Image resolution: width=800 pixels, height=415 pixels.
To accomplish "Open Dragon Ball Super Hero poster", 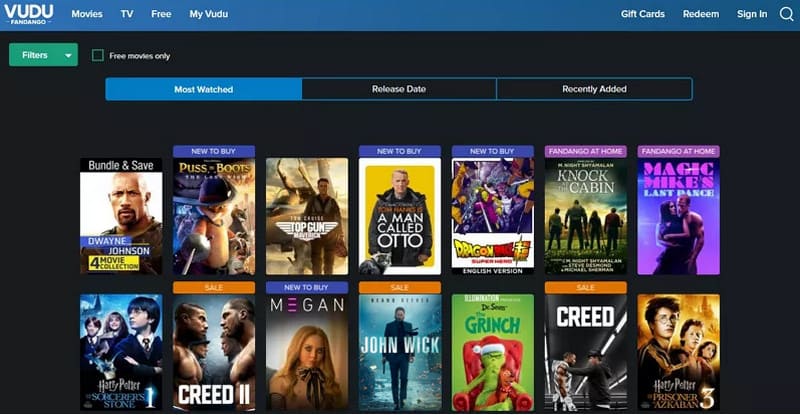I will 492,216.
